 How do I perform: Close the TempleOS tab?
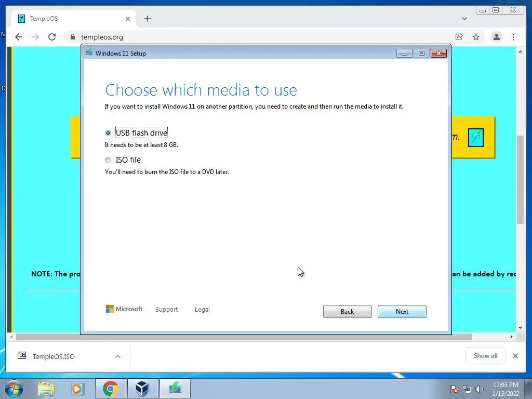[x=128, y=19]
